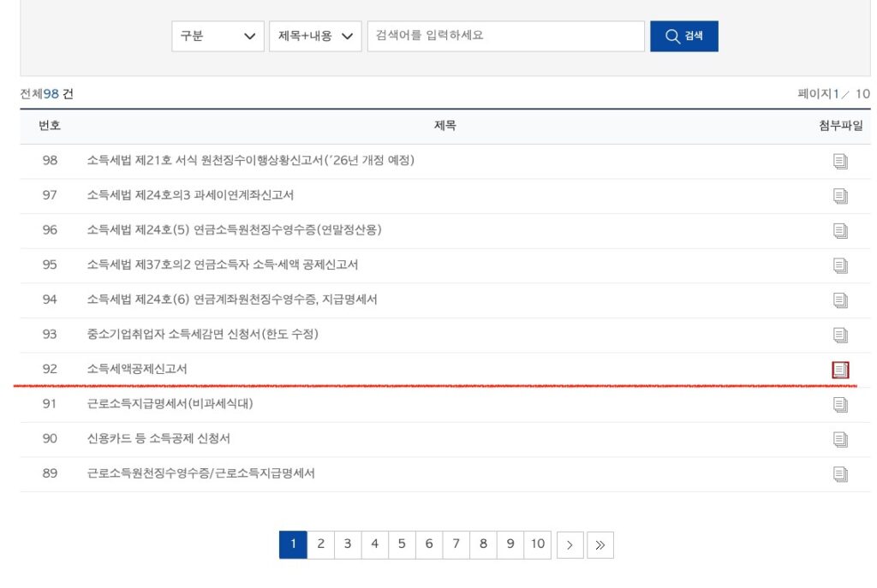Open the 제목+내용 dropdown
The width and height of the screenshot is (877, 588).
315,36
